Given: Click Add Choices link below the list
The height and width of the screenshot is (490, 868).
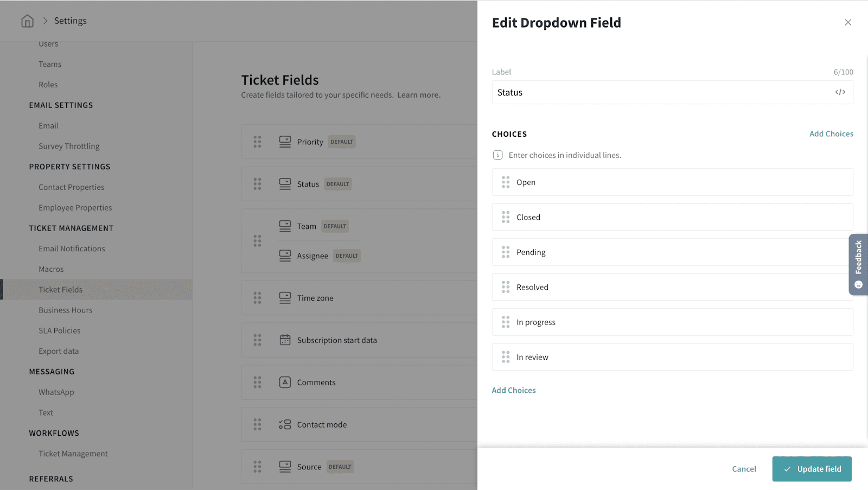Looking at the screenshot, I should click(514, 390).
